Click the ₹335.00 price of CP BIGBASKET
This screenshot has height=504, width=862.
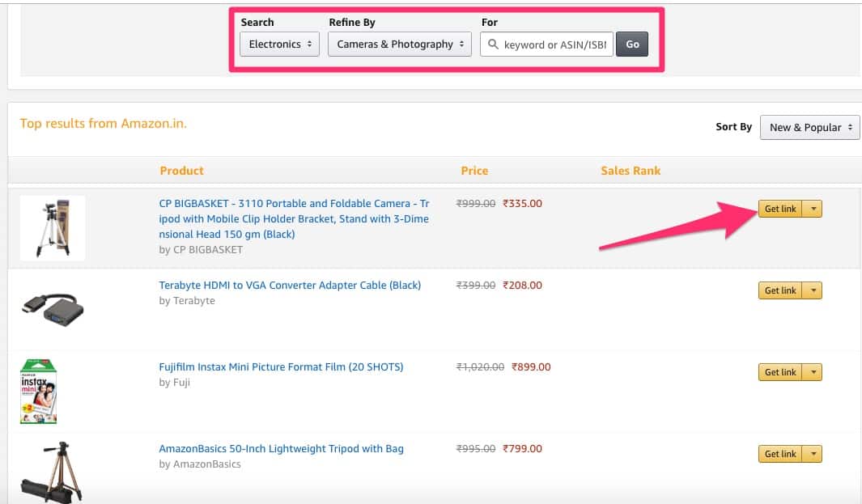pyautogui.click(x=522, y=203)
